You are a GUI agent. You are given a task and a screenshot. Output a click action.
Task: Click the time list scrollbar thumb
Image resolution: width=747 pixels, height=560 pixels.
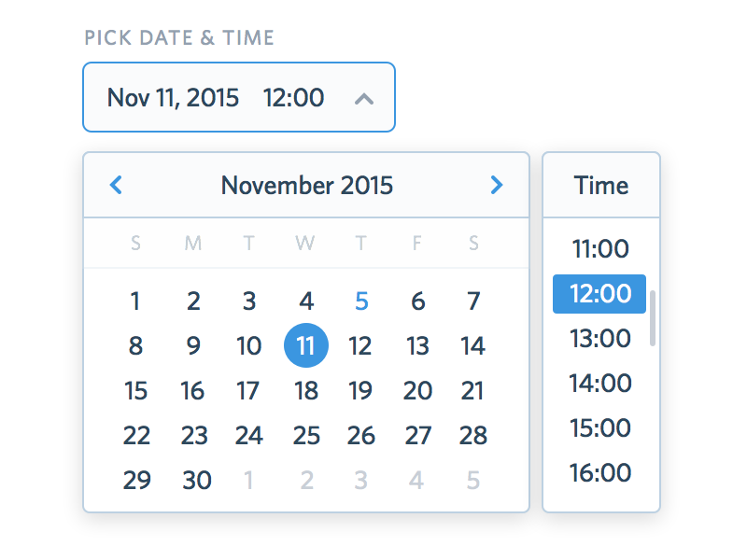point(653,318)
